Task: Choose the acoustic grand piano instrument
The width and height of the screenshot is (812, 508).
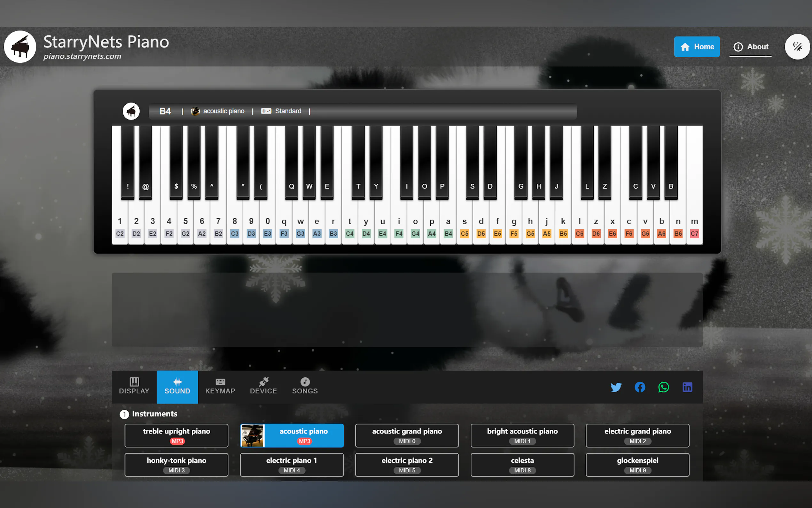Action: (407, 435)
